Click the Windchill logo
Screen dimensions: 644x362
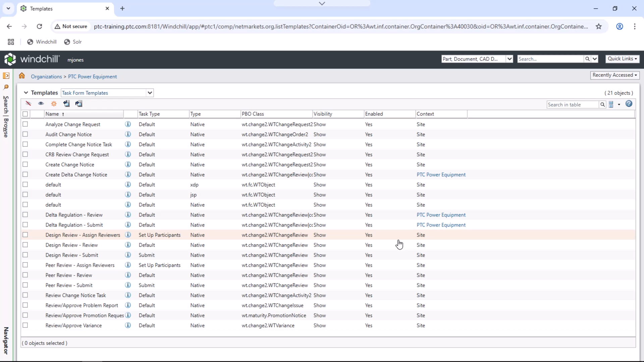pyautogui.click(x=32, y=59)
